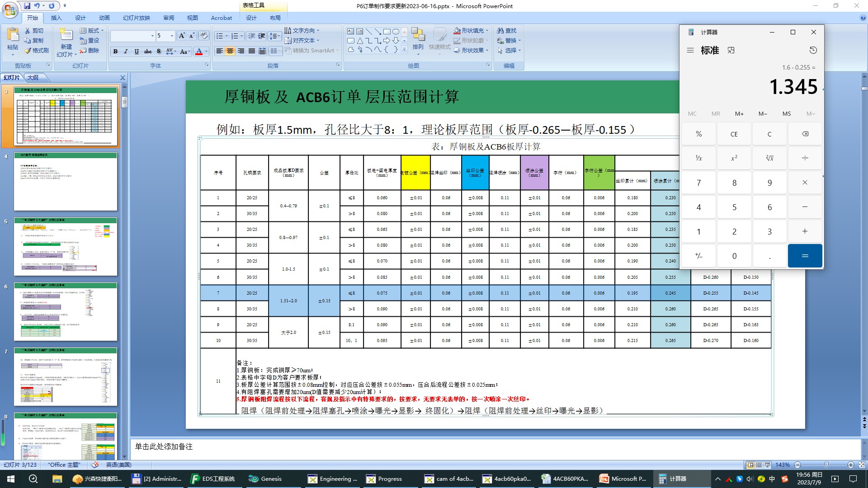Open the 大纲 outline pane tab
Screen dimensions: 868x488
click(33, 78)
